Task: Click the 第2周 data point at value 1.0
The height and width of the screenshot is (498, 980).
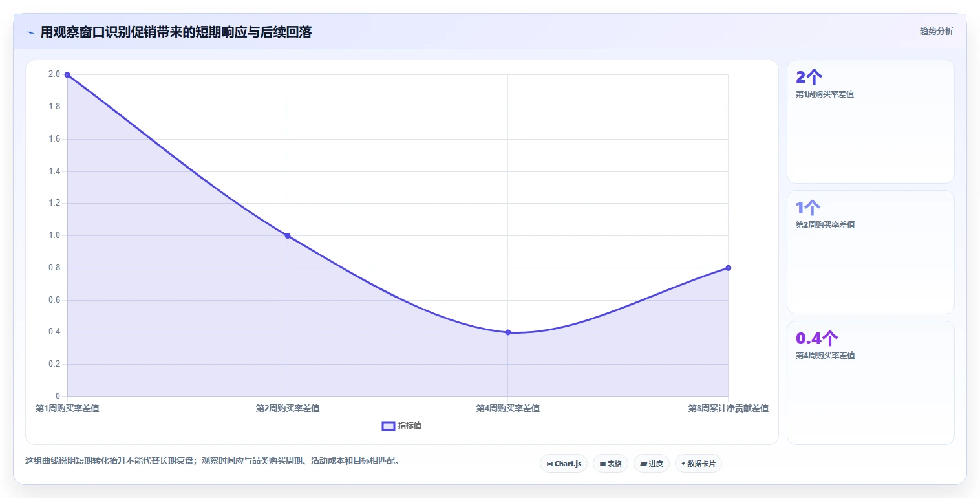Action: coord(288,235)
